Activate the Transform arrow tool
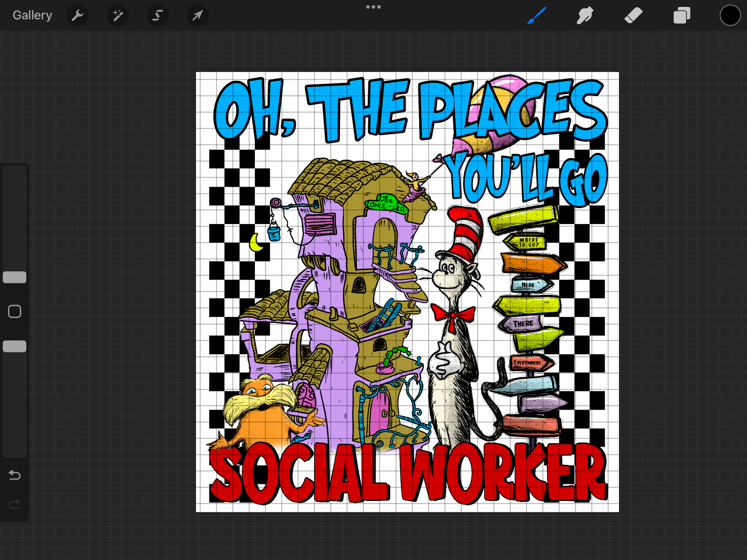 (x=197, y=15)
